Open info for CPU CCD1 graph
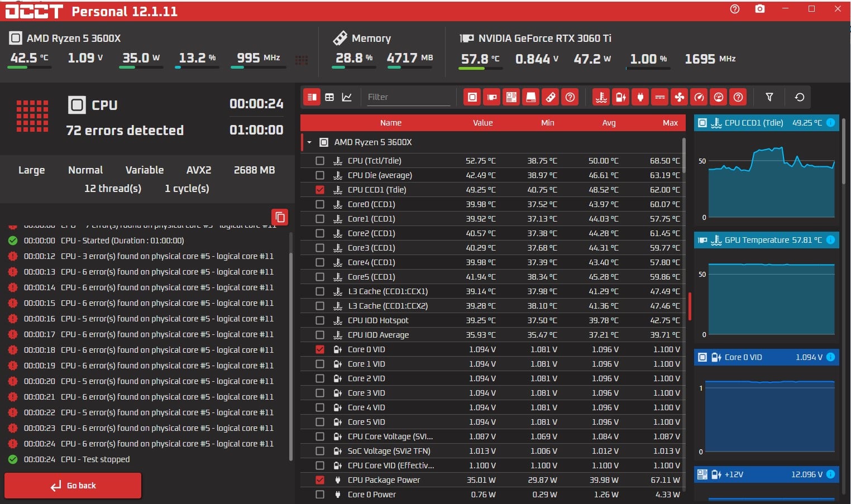The image size is (851, 504). coord(830,123)
